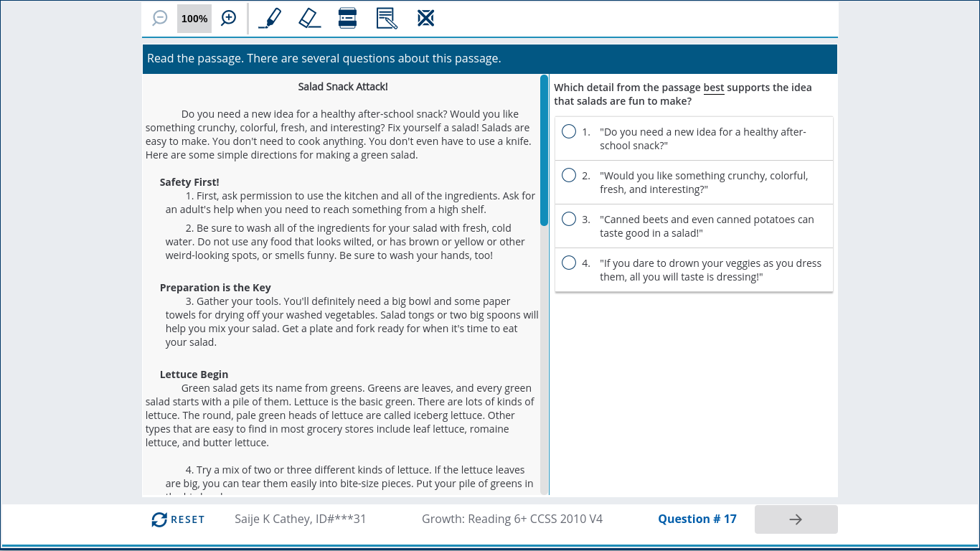This screenshot has height=551, width=980.
Task: Click the passage scrollbar thumb
Action: (x=545, y=150)
